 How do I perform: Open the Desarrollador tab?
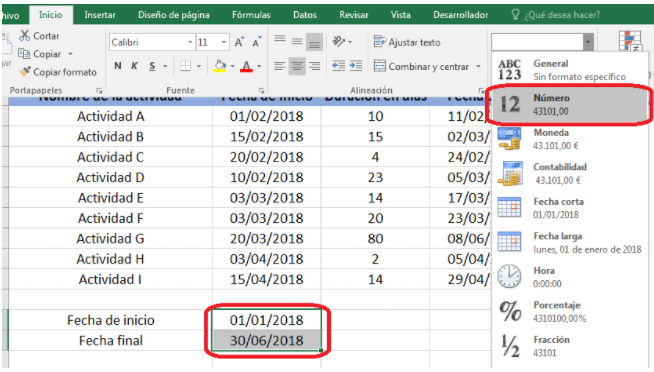460,15
